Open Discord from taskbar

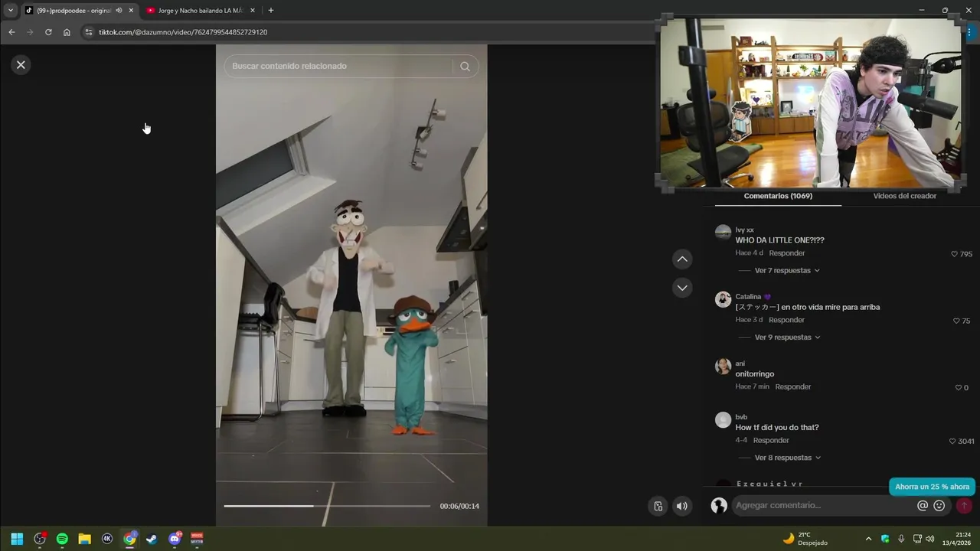pos(175,539)
